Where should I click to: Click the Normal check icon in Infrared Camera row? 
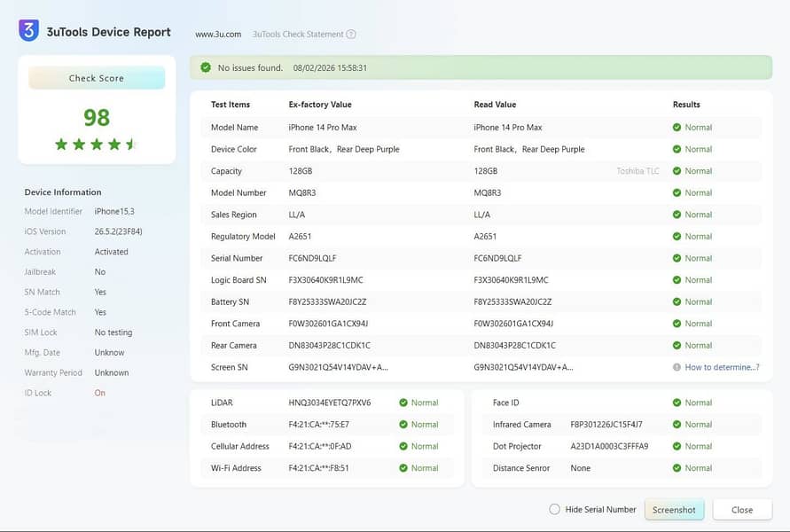click(x=677, y=424)
